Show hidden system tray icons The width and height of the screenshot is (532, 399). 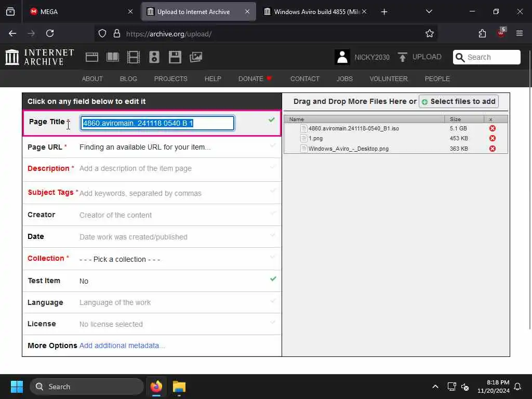(x=435, y=387)
